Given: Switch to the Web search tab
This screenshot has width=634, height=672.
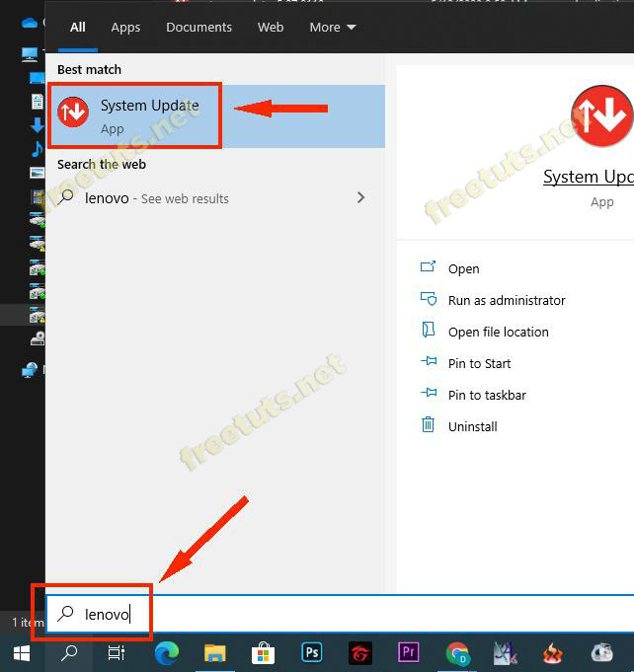Looking at the screenshot, I should pyautogui.click(x=271, y=28).
